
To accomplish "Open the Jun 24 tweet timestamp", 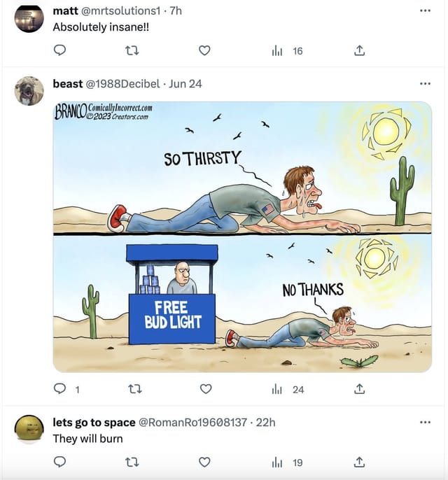I will (x=185, y=84).
